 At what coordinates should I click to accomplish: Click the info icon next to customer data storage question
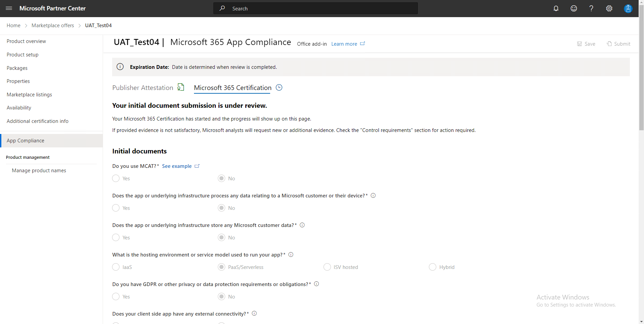pos(302,225)
